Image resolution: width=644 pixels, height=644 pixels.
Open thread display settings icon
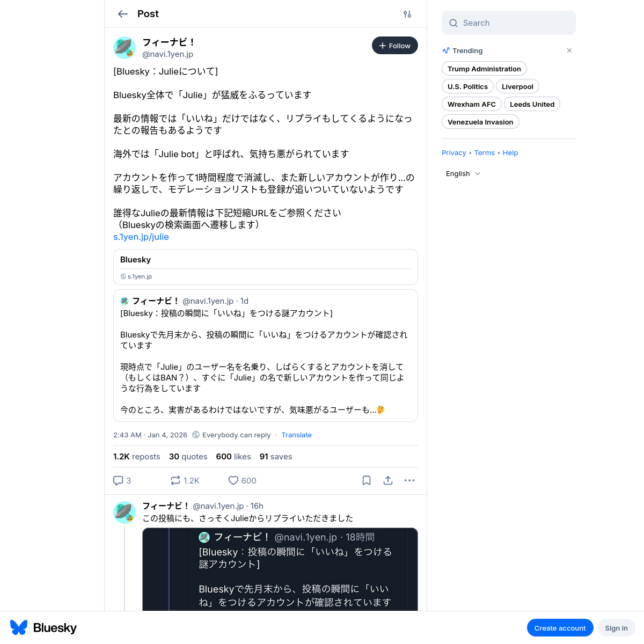tap(407, 14)
